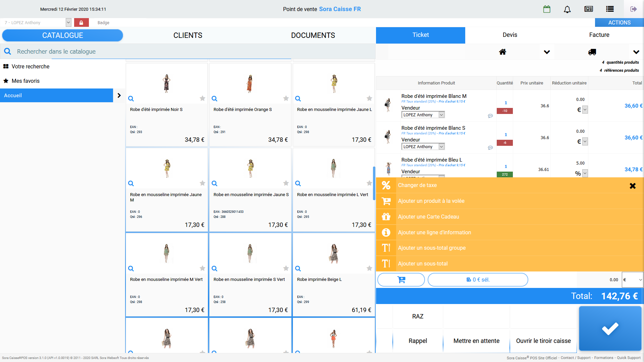Click the Mettre en attente button
This screenshot has width=644, height=362.
tap(476, 341)
